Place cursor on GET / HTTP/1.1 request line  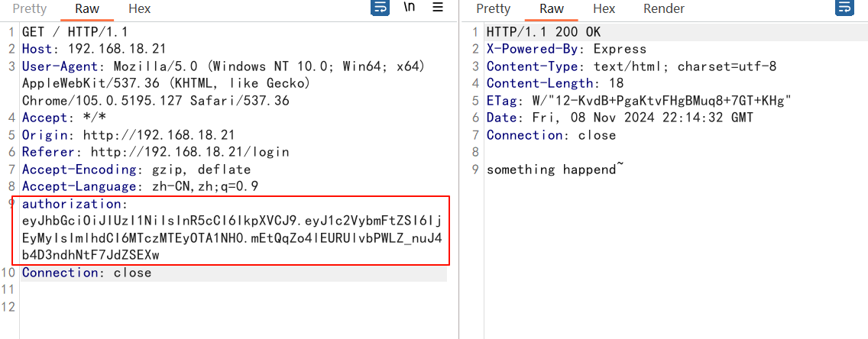(x=76, y=32)
